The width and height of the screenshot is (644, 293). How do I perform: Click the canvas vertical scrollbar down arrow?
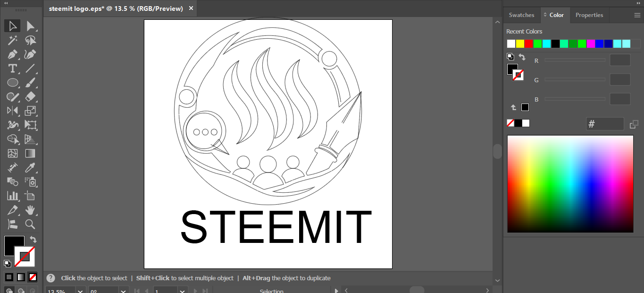coord(497,280)
